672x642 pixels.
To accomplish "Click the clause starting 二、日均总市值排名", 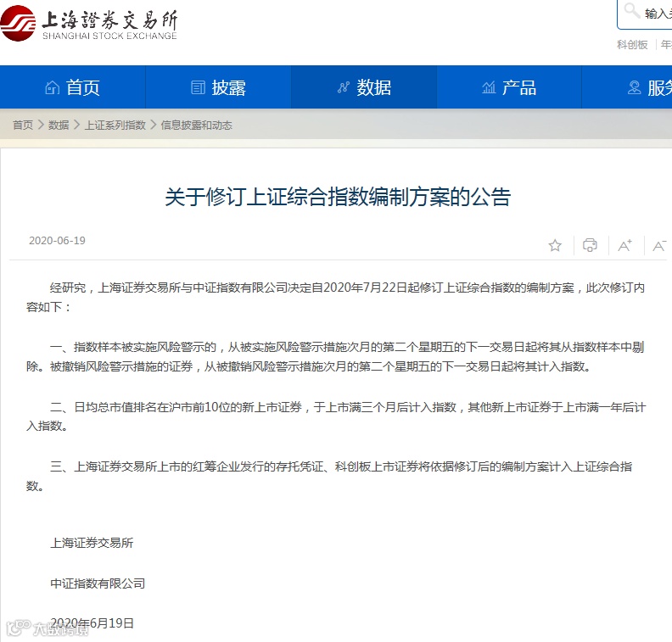I will 335,416.
